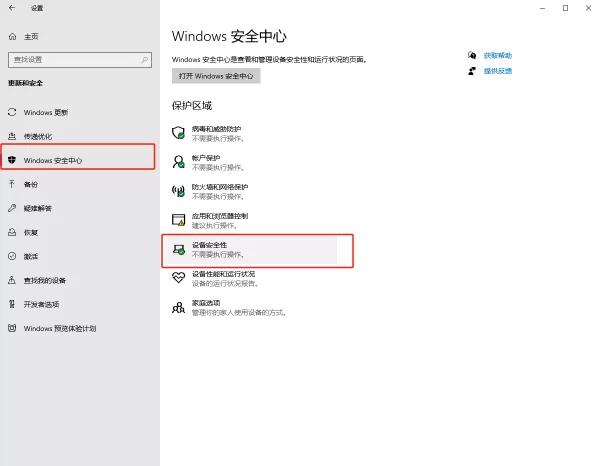
Task: Select the Windows 预览体验计划 icon
Action: (12, 328)
